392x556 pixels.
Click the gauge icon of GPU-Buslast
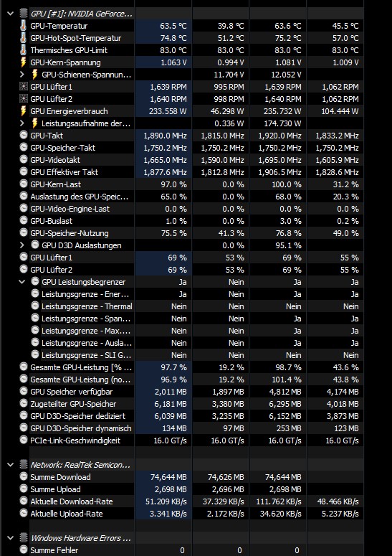24,221
